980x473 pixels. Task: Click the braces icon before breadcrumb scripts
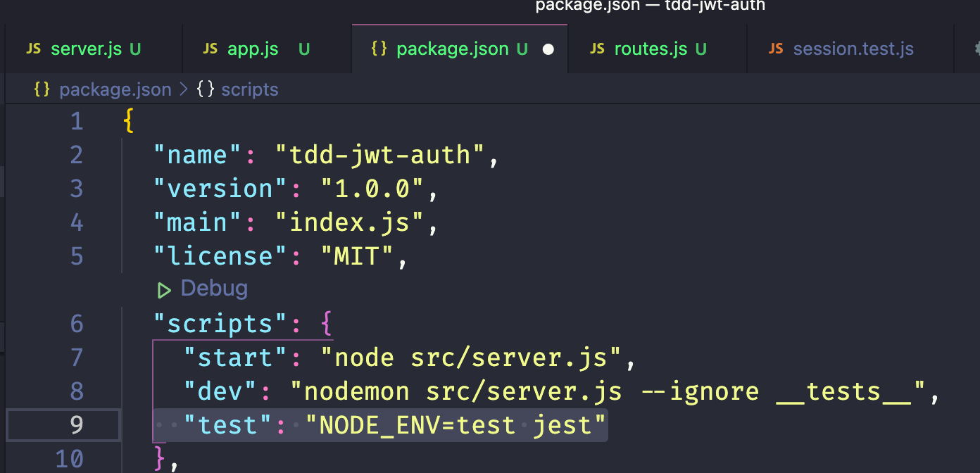point(206,89)
